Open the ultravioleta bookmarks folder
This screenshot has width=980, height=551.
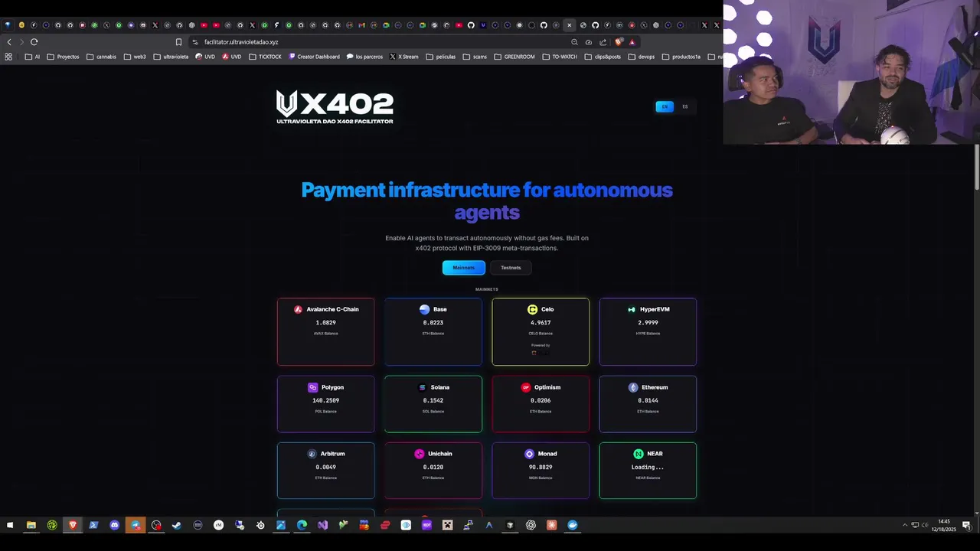click(171, 57)
